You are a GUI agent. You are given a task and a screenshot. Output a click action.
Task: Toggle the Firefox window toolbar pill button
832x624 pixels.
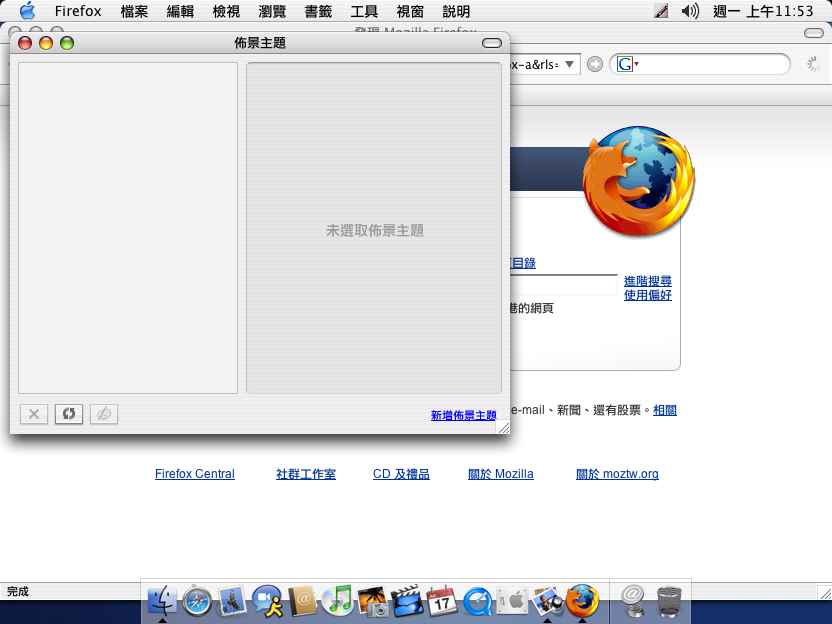coord(813,32)
